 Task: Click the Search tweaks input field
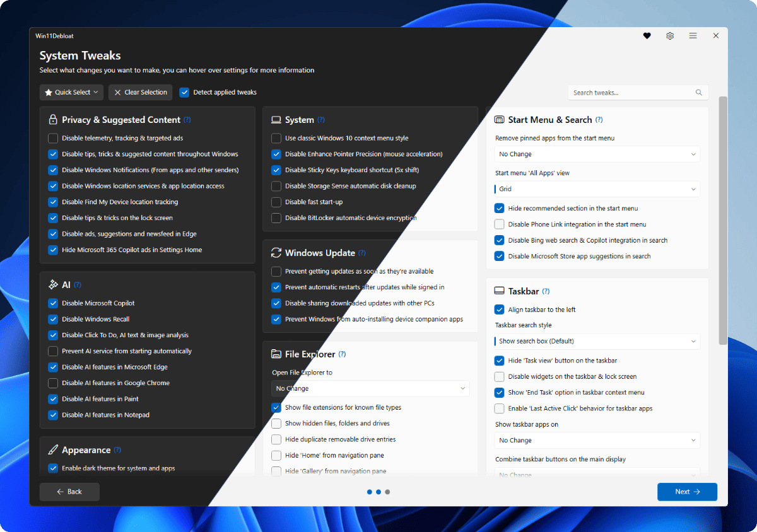[638, 93]
